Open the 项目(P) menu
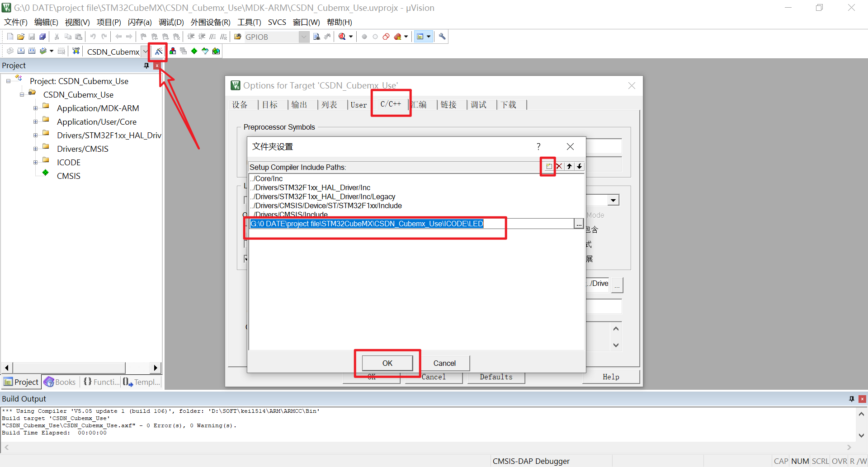 point(109,22)
